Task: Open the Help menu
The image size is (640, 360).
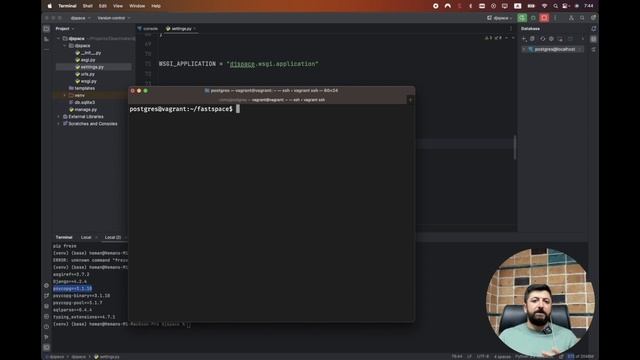Action: [x=156, y=6]
